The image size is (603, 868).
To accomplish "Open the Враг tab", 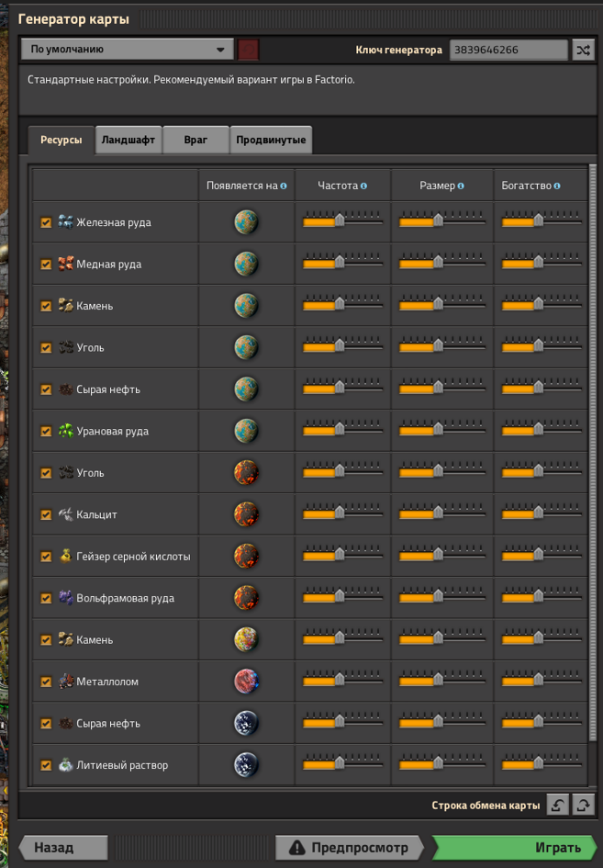I will pos(195,140).
